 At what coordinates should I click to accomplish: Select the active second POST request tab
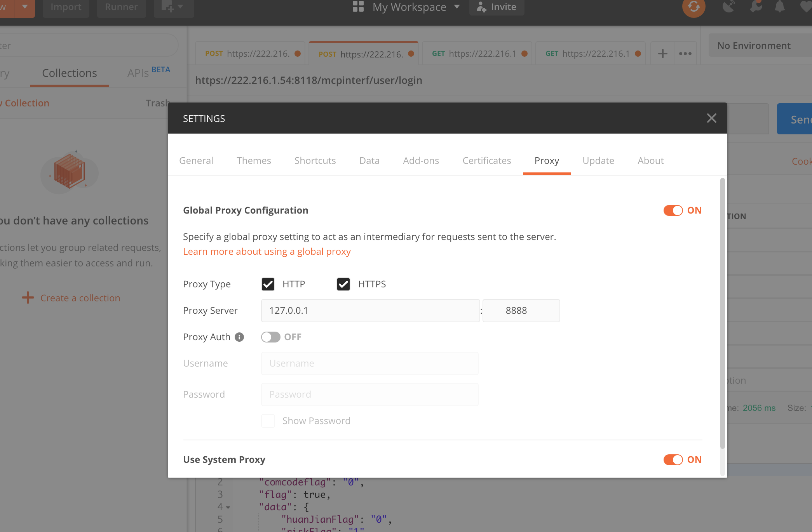tap(363, 54)
